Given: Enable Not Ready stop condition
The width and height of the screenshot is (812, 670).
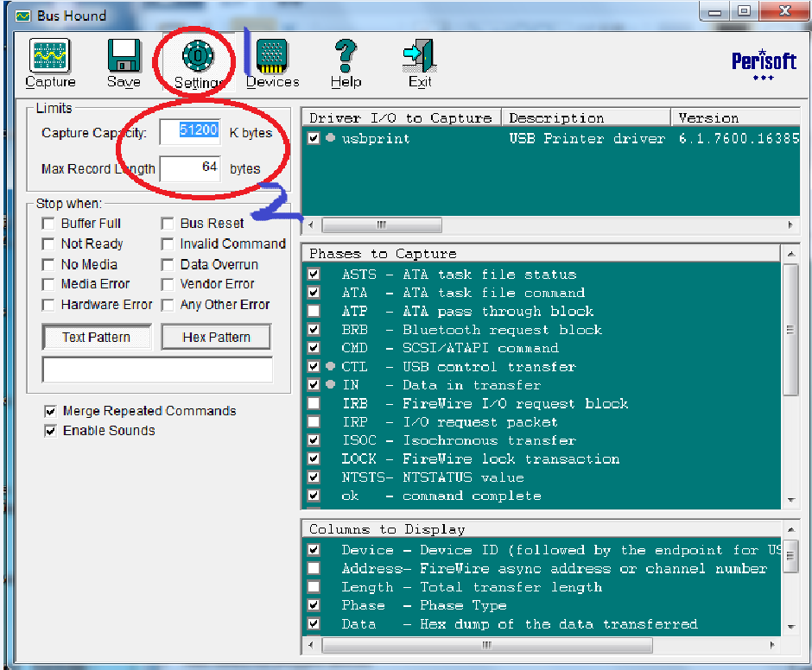Looking at the screenshot, I should pyautogui.click(x=48, y=243).
